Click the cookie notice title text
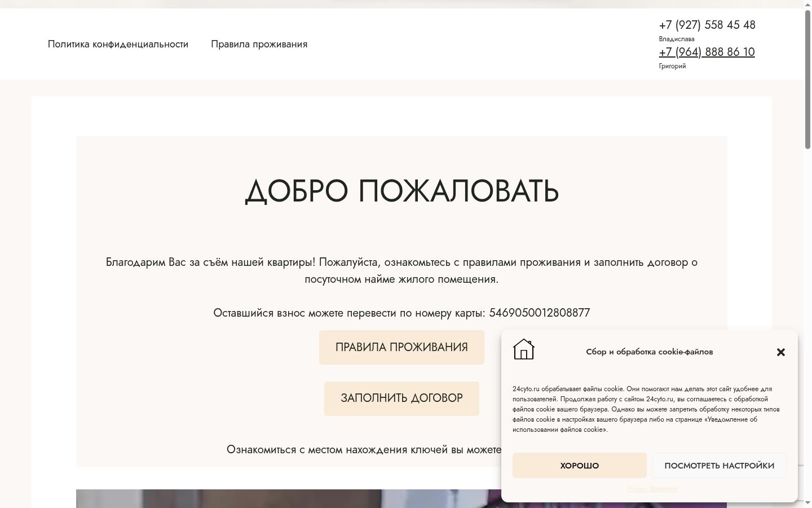 click(649, 352)
